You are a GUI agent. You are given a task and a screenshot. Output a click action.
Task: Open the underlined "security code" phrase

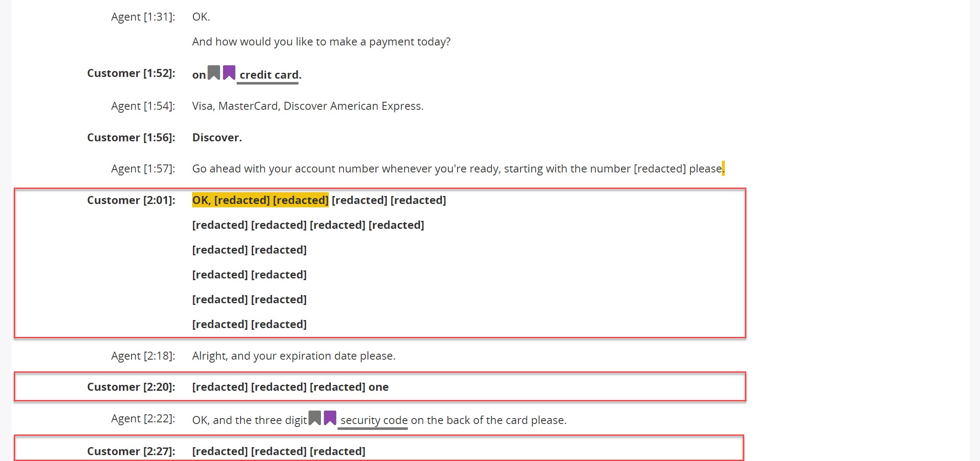[x=374, y=420]
